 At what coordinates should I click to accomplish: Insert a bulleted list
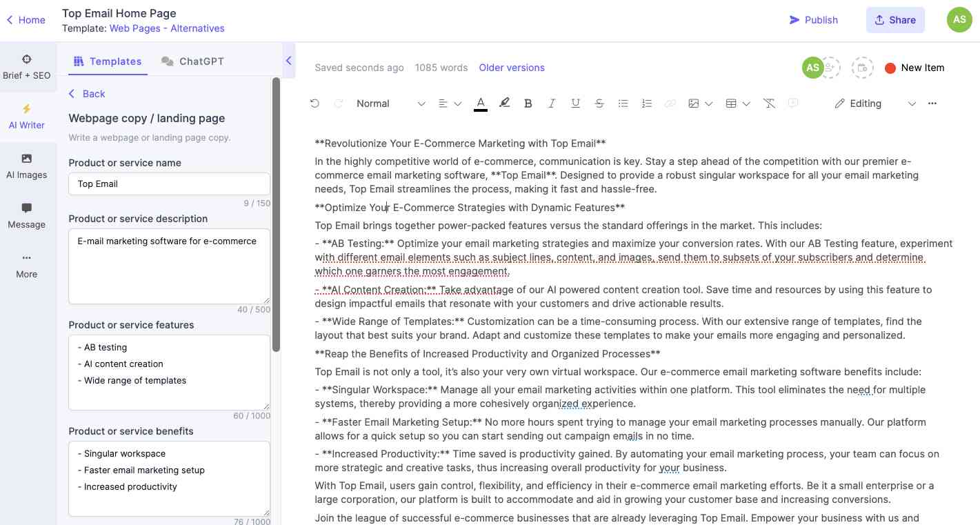623,103
